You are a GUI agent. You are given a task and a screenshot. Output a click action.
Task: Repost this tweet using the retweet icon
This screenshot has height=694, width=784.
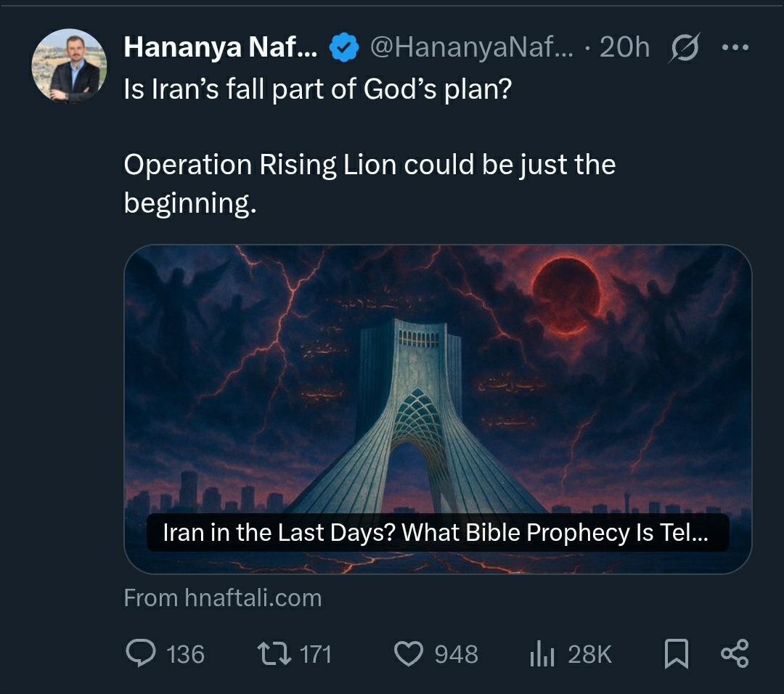(275, 653)
